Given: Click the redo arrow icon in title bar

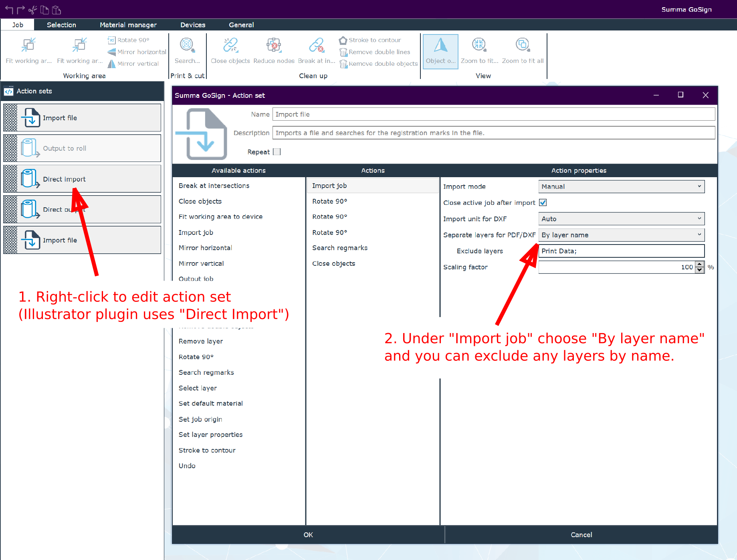Looking at the screenshot, I should [x=21, y=10].
